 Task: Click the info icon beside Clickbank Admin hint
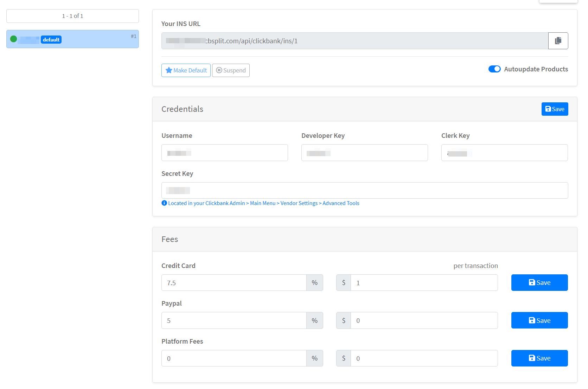click(164, 203)
